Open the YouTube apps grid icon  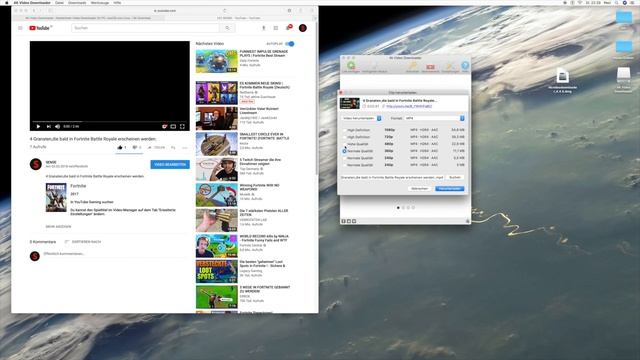[276, 28]
